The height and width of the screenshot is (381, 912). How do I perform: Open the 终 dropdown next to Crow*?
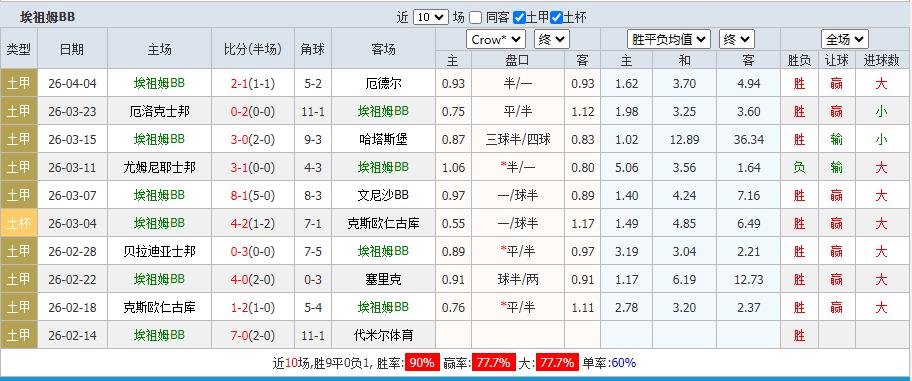(x=552, y=40)
